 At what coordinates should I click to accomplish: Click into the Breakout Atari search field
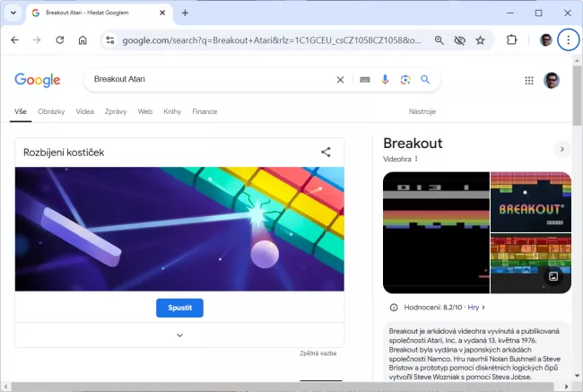[212, 79]
